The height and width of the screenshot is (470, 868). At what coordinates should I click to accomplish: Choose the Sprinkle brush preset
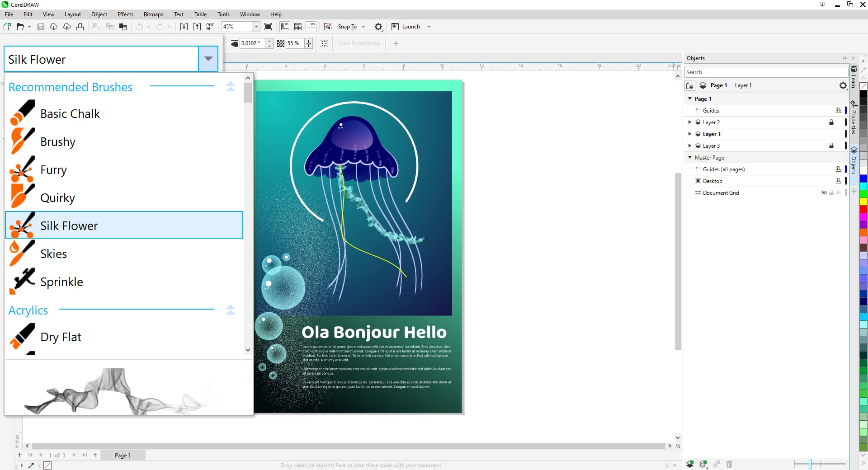pyautogui.click(x=61, y=282)
